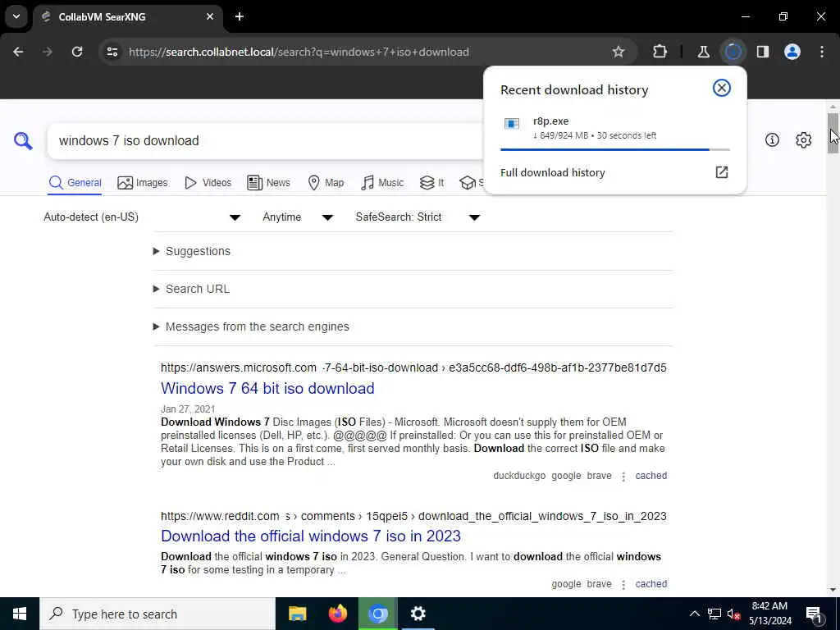Open cached link for reddit result
This screenshot has width=840, height=630.
[651, 584]
